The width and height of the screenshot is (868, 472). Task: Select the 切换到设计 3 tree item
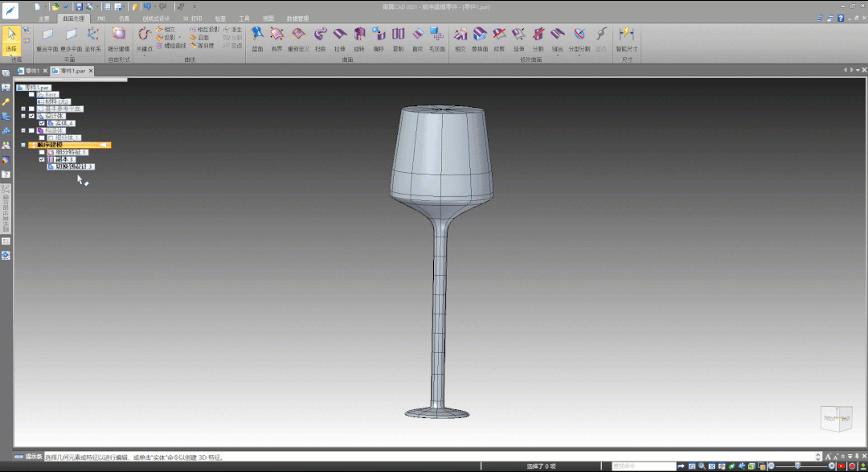coord(71,166)
